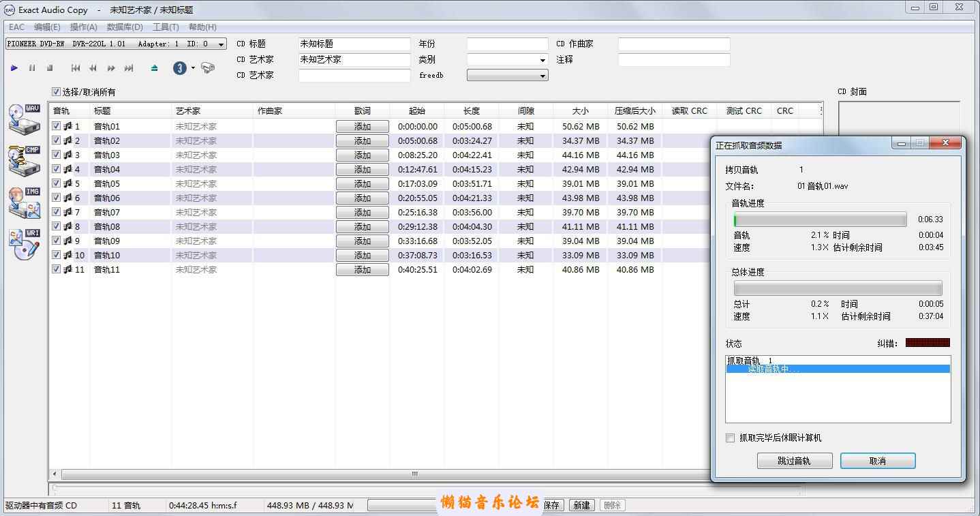Click add lyrics button for 音轨08

tap(363, 227)
